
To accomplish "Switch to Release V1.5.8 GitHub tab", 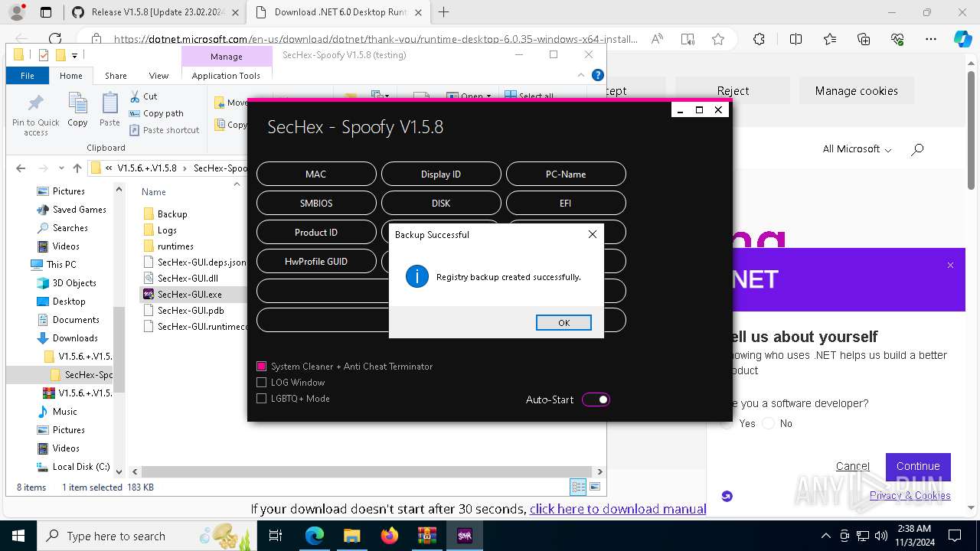I will tap(155, 12).
